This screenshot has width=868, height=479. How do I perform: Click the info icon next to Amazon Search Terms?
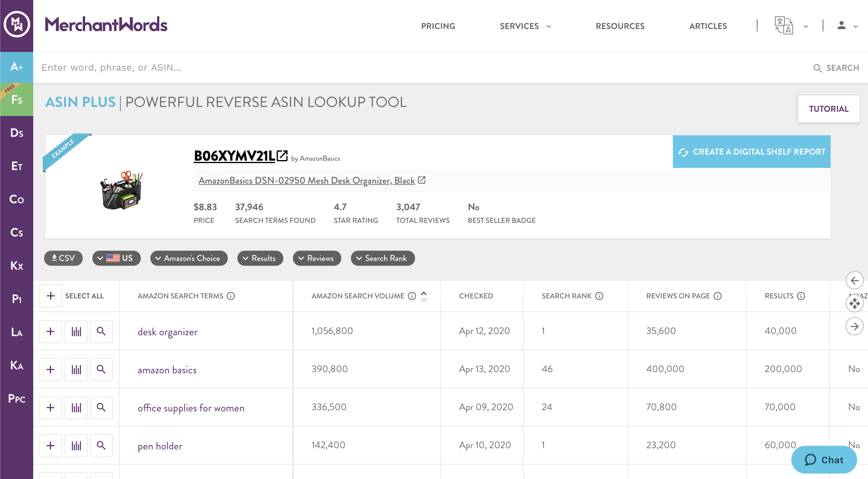click(x=231, y=296)
